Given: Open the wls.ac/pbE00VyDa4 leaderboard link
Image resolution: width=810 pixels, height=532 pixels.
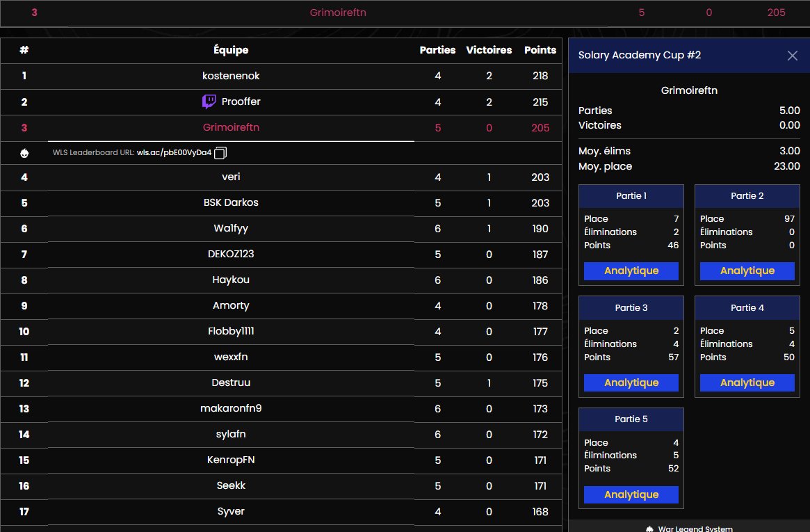Looking at the screenshot, I should tap(174, 153).
